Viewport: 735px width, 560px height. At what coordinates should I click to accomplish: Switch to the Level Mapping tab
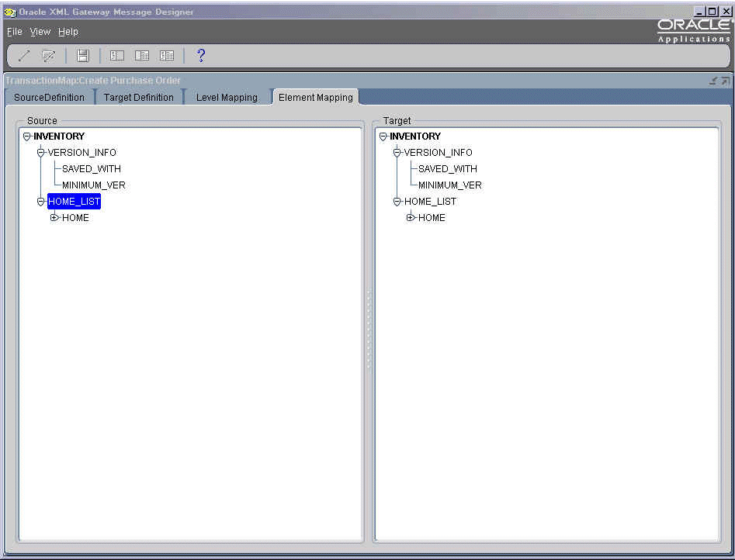coord(227,97)
